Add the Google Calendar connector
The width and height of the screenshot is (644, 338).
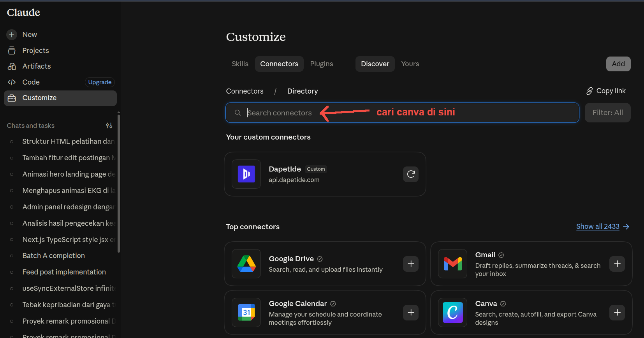[411, 313]
